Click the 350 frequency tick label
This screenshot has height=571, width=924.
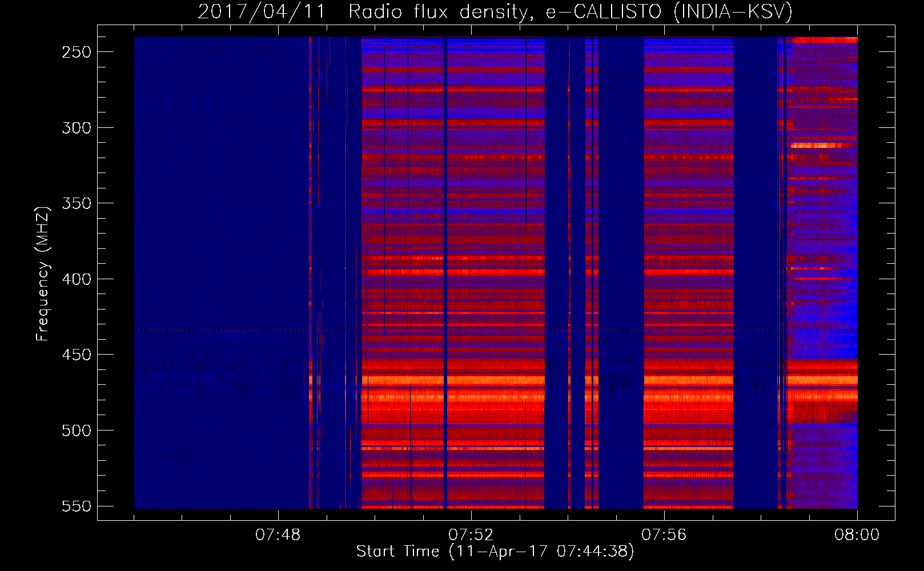pos(77,203)
